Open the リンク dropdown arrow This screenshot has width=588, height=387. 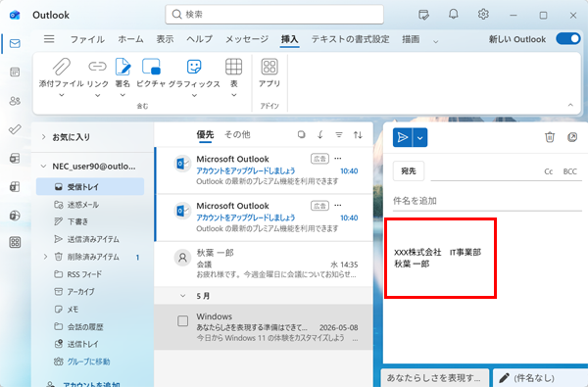pos(97,95)
